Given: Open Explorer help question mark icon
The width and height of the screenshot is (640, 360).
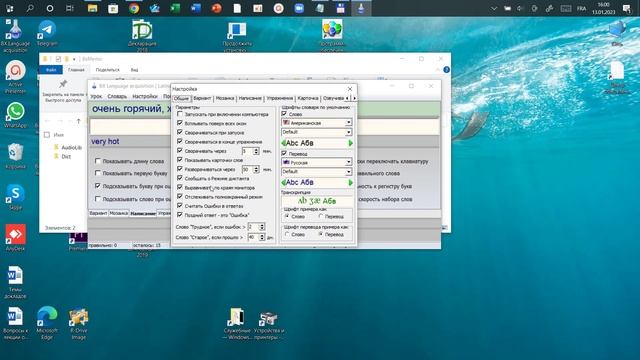Looking at the screenshot, I should click(x=447, y=70).
